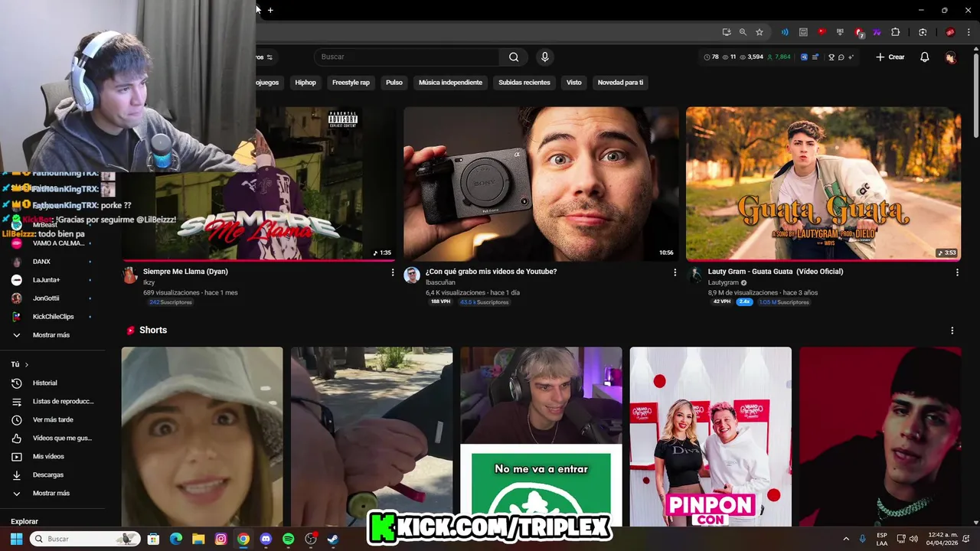980x551 pixels.
Task: Bookmark this page with the star icon
Action: [x=759, y=32]
